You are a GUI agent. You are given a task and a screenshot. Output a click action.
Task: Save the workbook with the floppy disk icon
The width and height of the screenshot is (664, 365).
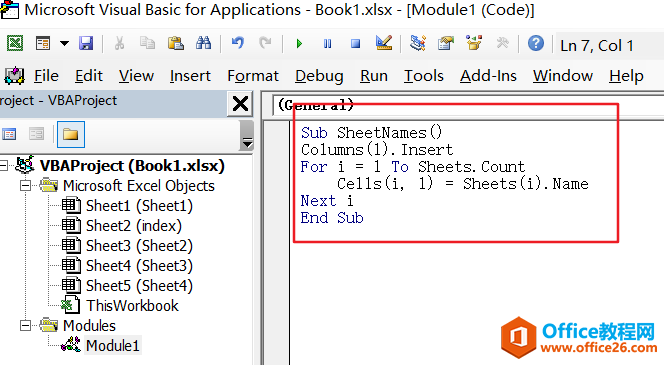click(86, 43)
